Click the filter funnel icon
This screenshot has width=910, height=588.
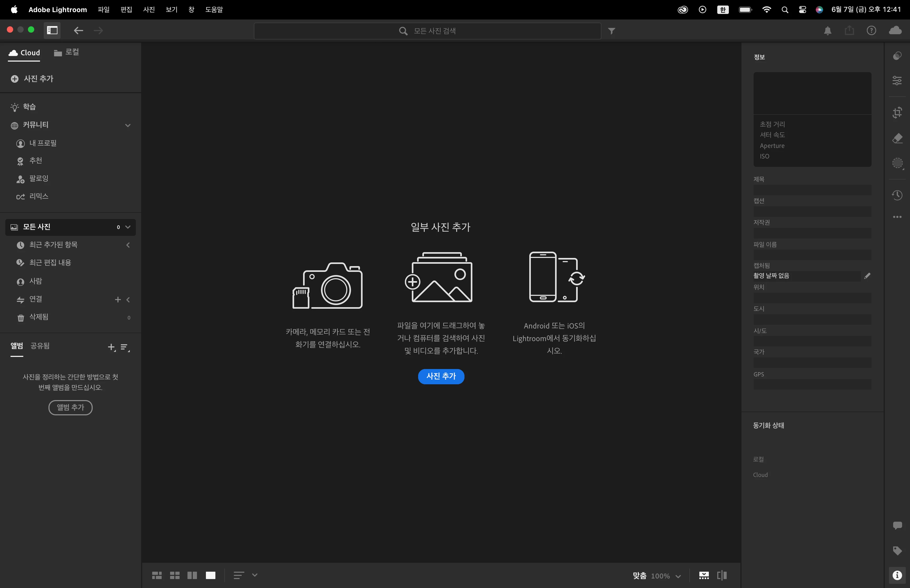tap(611, 31)
